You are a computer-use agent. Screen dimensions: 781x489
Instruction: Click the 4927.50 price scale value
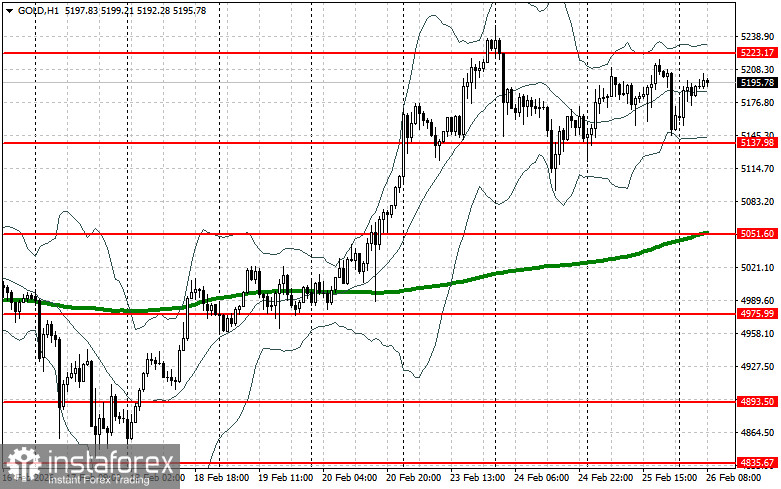coord(758,367)
